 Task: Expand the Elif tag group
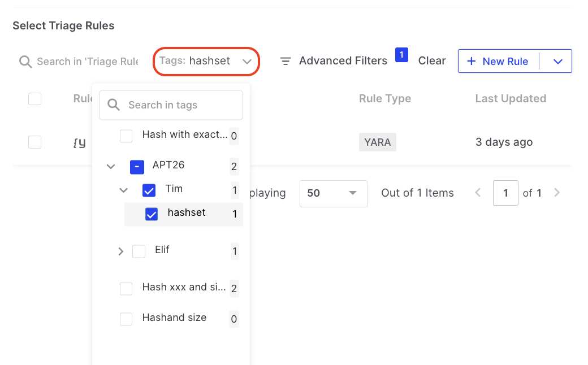pos(120,251)
